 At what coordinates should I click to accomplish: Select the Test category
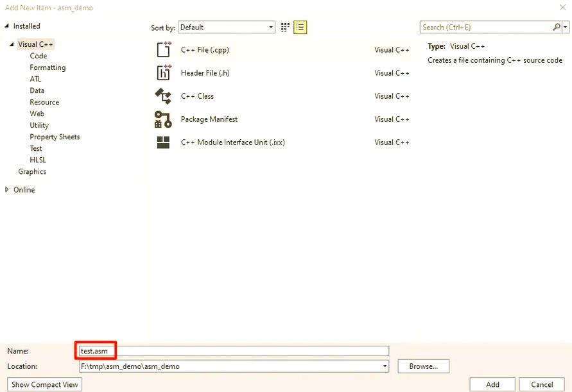click(36, 148)
